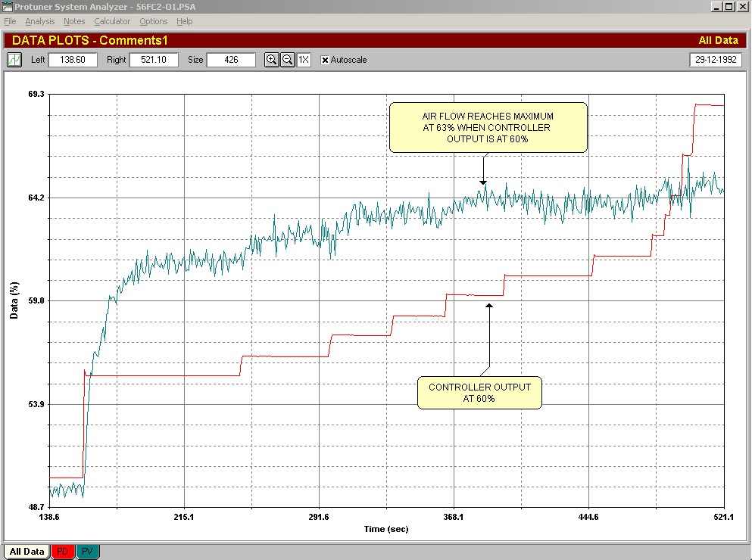Click the Left value input field
The image size is (752, 560).
(73, 60)
